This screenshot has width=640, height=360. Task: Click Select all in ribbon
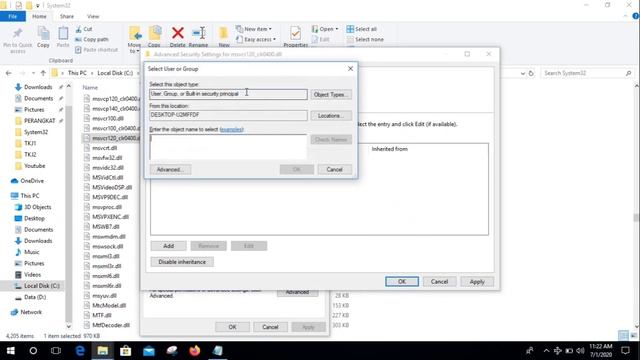tap(362, 29)
